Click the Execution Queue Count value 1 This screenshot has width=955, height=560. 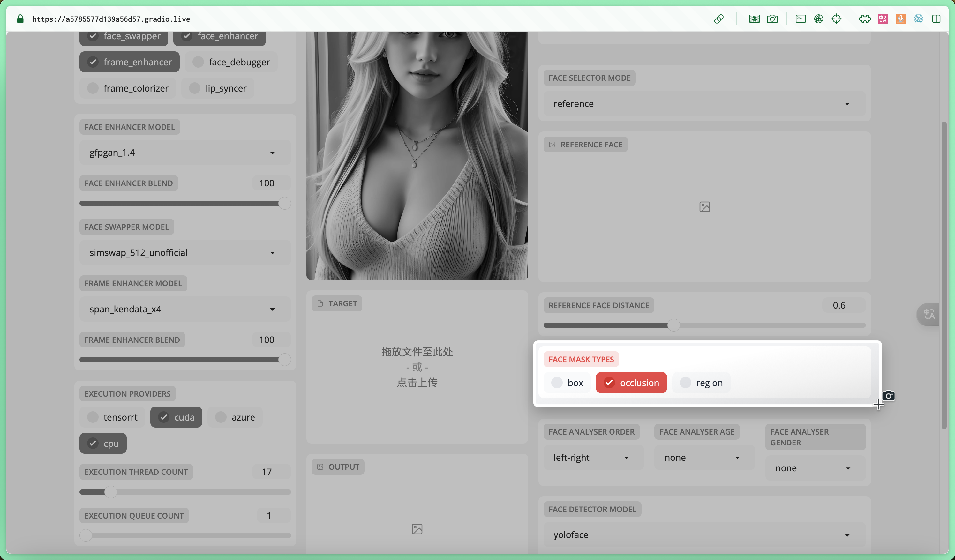[x=273, y=515]
